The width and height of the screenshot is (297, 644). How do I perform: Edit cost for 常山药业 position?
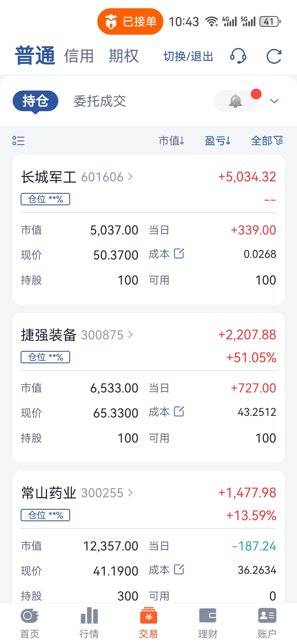click(x=179, y=569)
